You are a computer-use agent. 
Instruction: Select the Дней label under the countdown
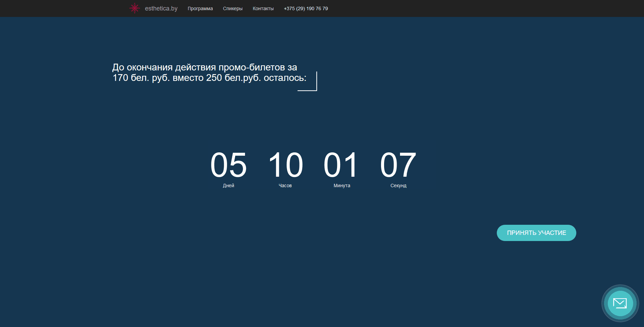click(228, 186)
